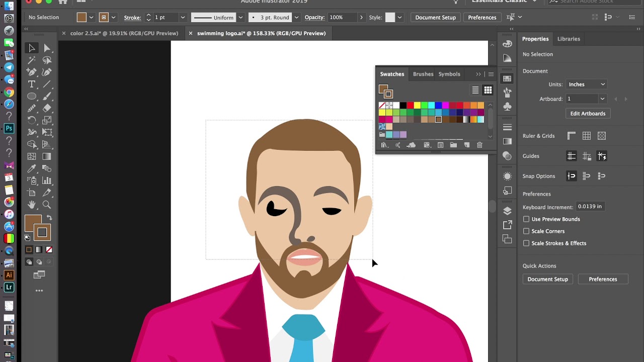Open the stroke weight dropdown
644x362 pixels.
pyautogui.click(x=183, y=18)
